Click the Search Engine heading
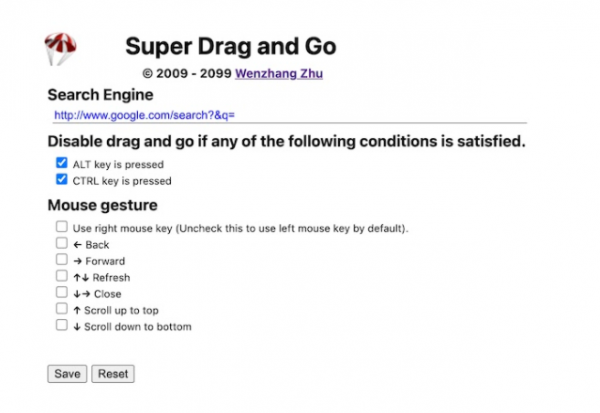The image size is (600, 413). 100,95
